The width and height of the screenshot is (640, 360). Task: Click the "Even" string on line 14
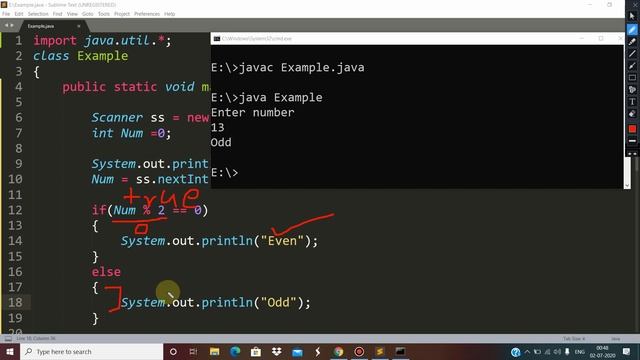282,241
